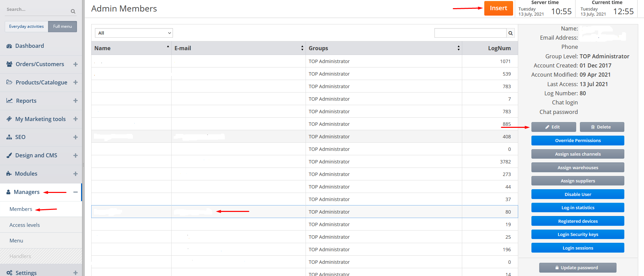This screenshot has height=276, width=644.
Task: Click the SEO sitemap icon
Action: coord(9,137)
